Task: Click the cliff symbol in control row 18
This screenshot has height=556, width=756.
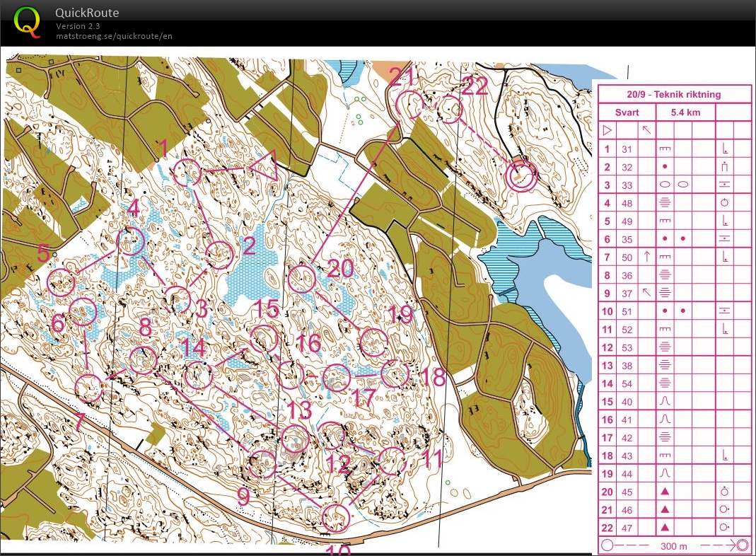Action: pos(665,456)
